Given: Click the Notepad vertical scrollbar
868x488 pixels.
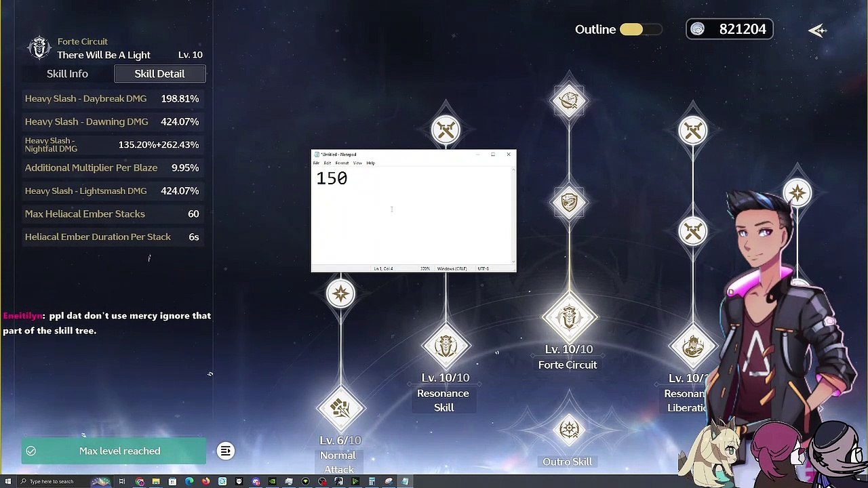Looking at the screenshot, I should pyautogui.click(x=513, y=216).
